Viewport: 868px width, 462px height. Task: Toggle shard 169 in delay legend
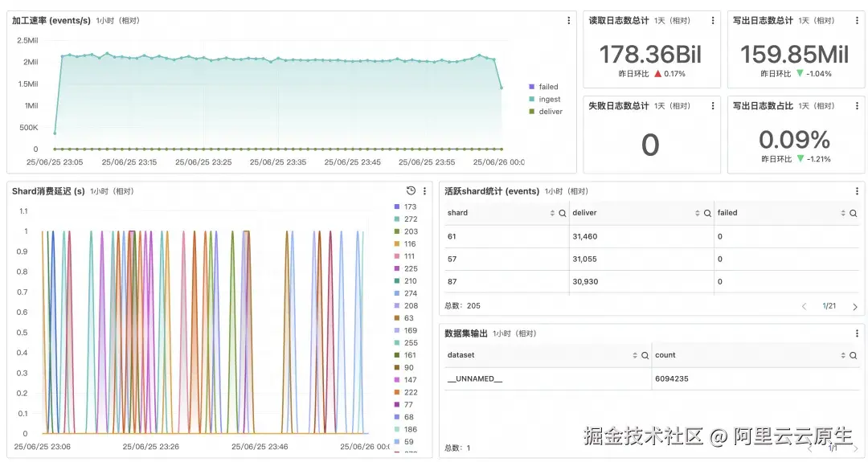[x=406, y=330]
